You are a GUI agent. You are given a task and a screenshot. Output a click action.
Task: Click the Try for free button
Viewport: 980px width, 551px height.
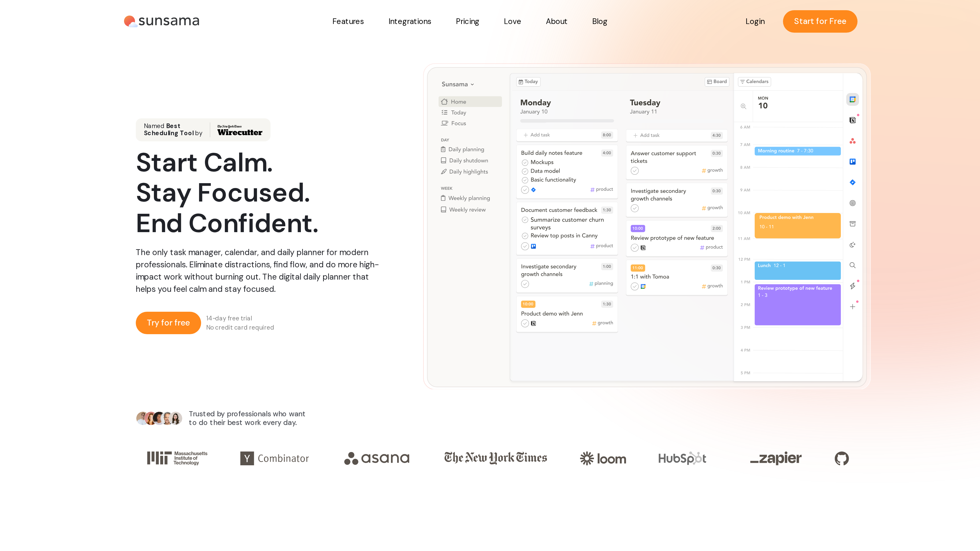pos(168,322)
